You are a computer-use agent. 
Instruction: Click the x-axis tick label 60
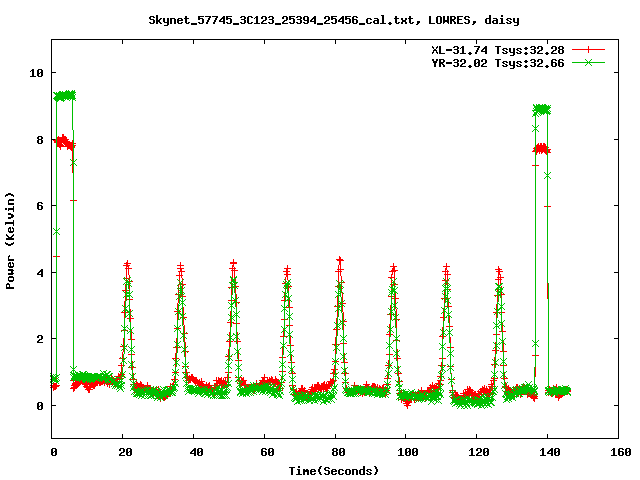[265, 453]
